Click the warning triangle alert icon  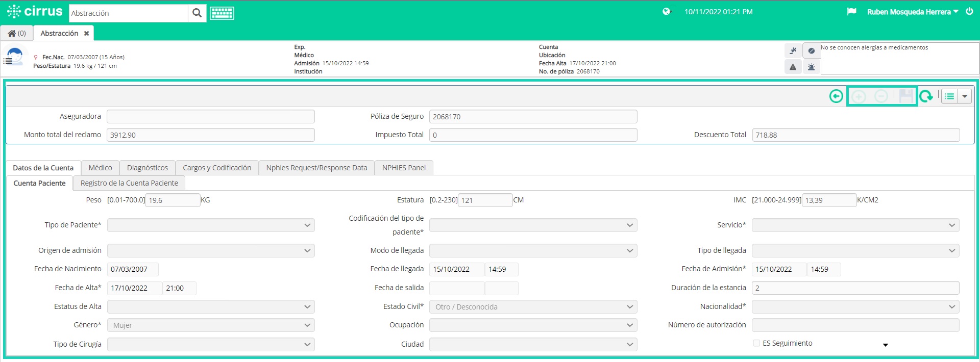[793, 67]
